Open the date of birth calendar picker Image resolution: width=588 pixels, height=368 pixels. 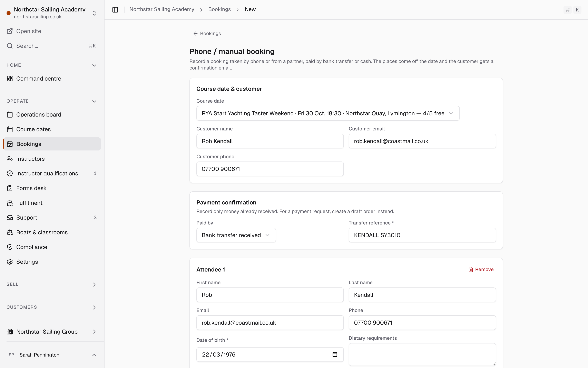335,354
